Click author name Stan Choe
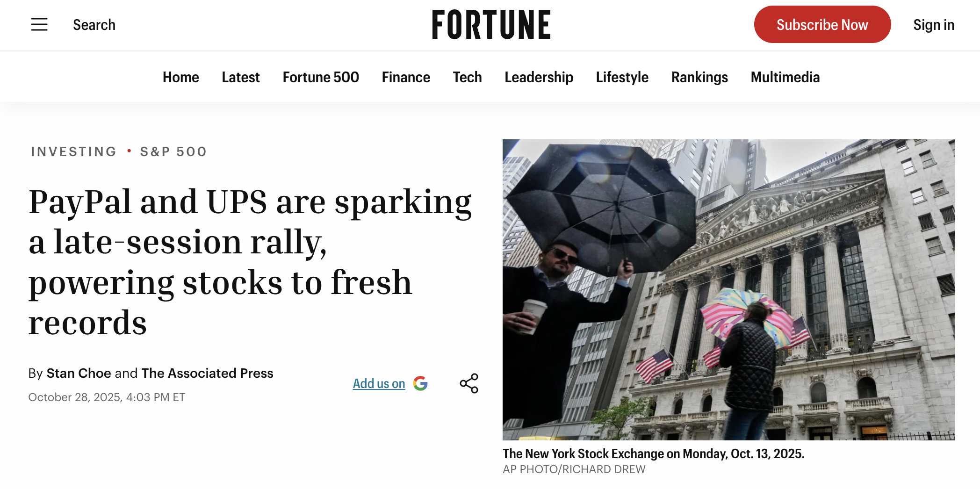980x489 pixels. 79,373
